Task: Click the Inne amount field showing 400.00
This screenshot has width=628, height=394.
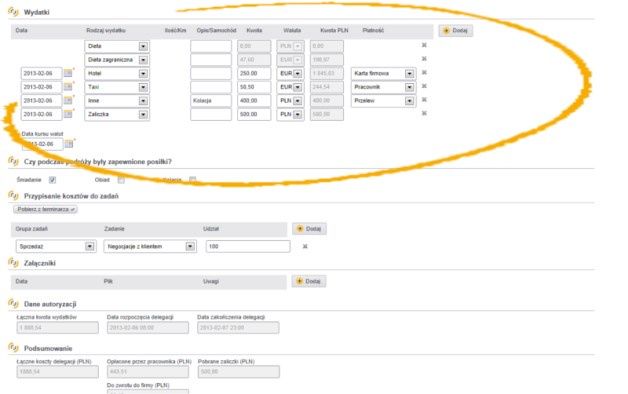Action: pos(254,101)
